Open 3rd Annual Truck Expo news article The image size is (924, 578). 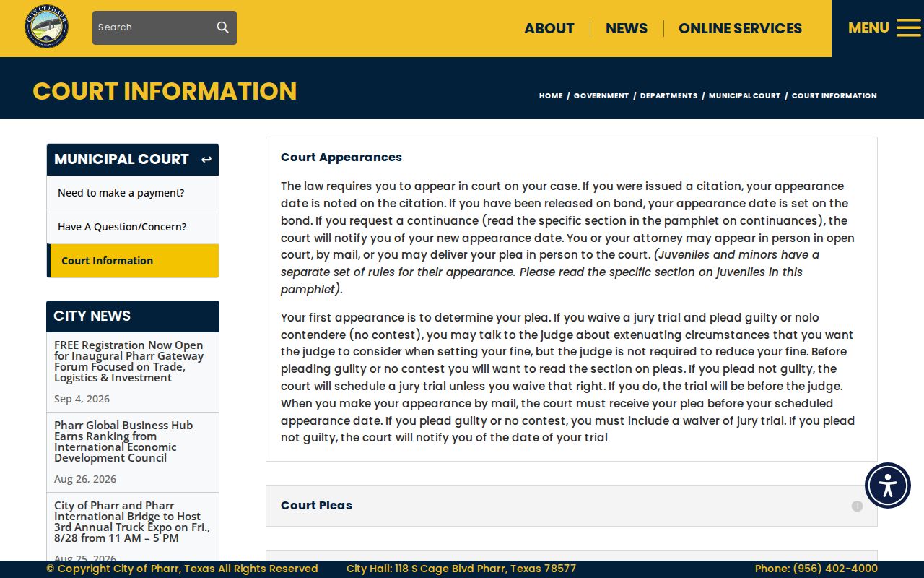pyautogui.click(x=132, y=522)
